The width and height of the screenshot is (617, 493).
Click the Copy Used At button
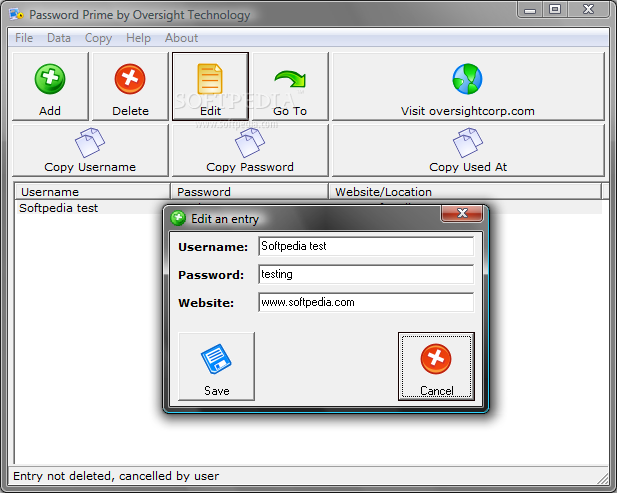[468, 150]
